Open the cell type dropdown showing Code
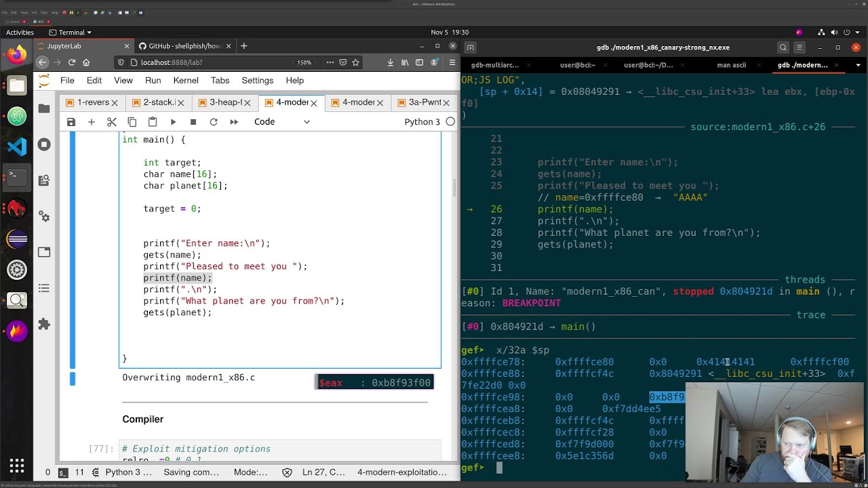 tap(281, 122)
